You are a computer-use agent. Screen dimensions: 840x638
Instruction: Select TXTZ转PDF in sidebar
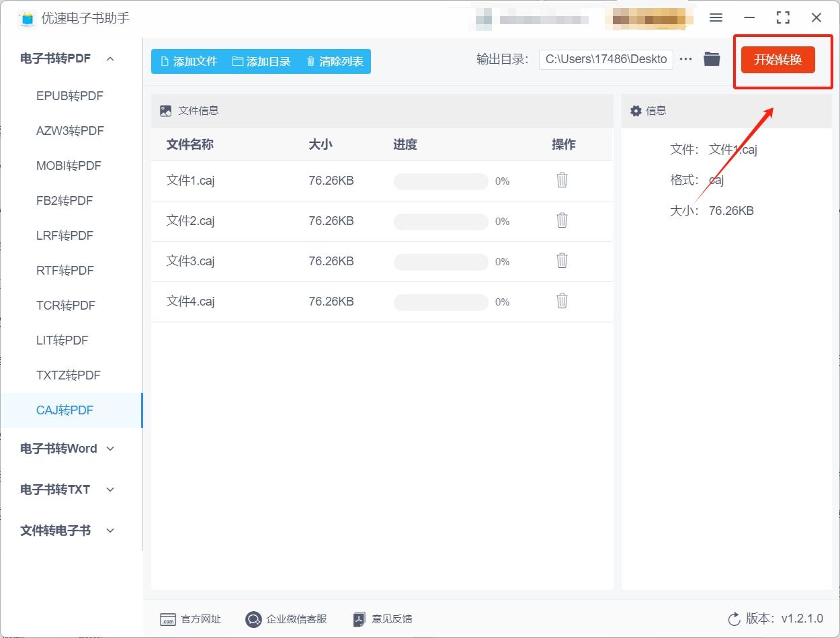coord(69,375)
